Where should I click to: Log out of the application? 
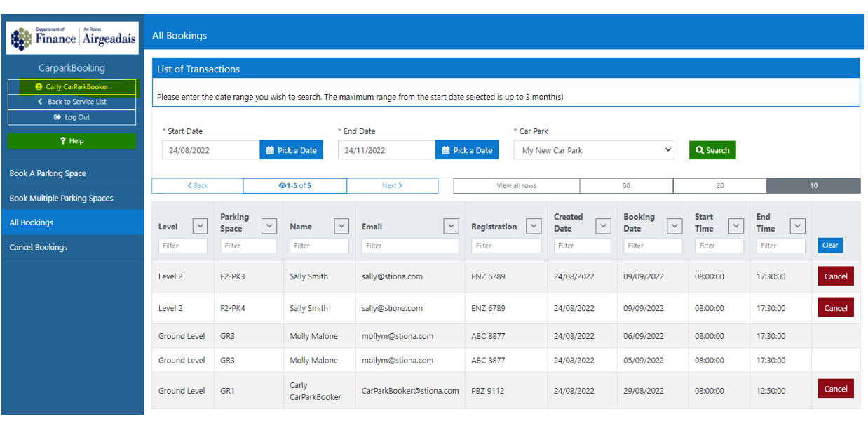[x=72, y=118]
